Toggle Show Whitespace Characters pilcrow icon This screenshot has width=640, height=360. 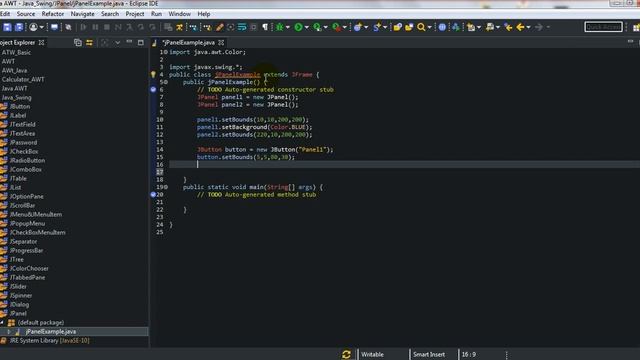point(265,27)
